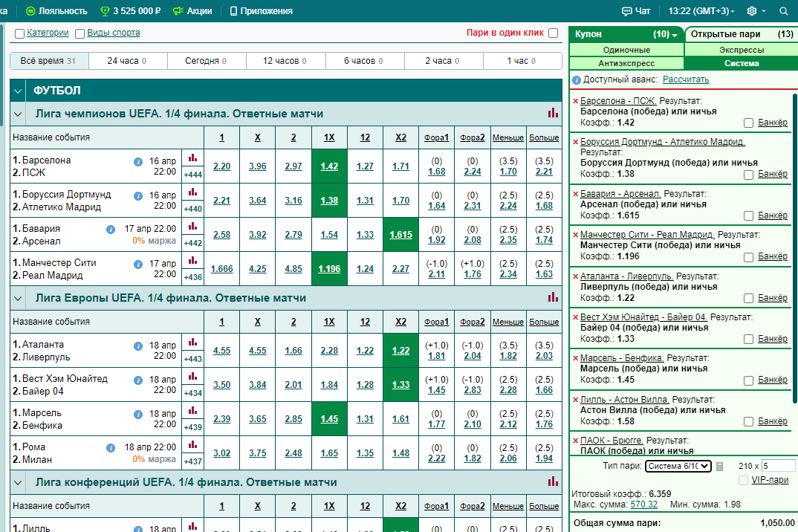Open league chart icon for Лига конференций

(x=553, y=481)
